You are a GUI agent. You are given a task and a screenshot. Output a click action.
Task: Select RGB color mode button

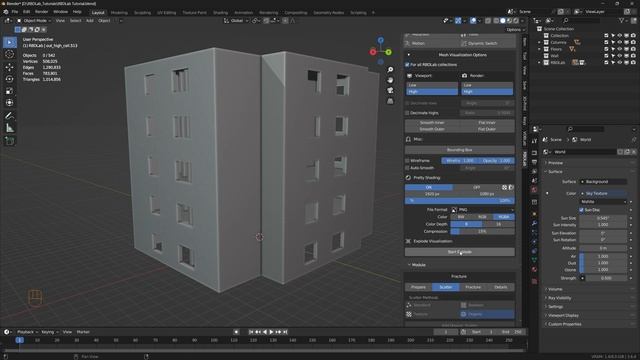482,217
